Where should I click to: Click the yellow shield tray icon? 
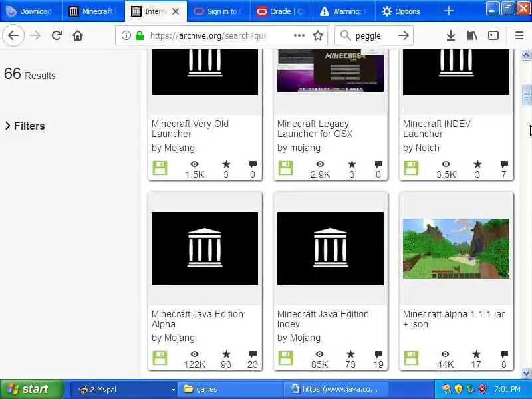[x=458, y=389]
